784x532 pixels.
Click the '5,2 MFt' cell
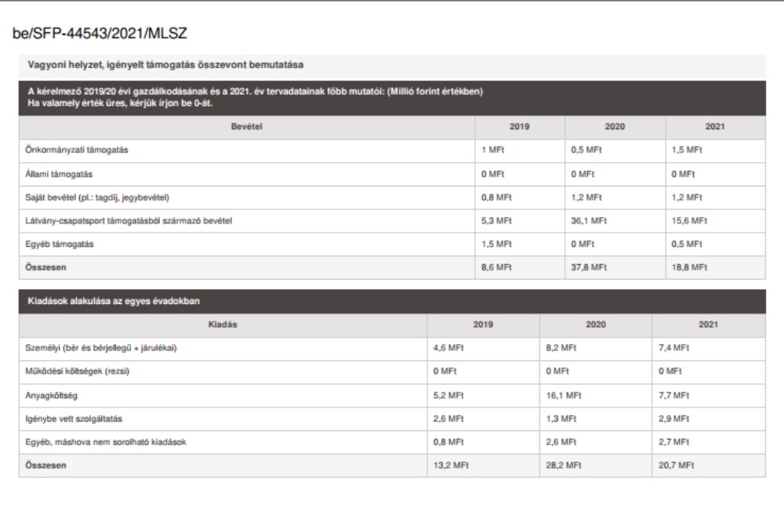pyautogui.click(x=448, y=396)
